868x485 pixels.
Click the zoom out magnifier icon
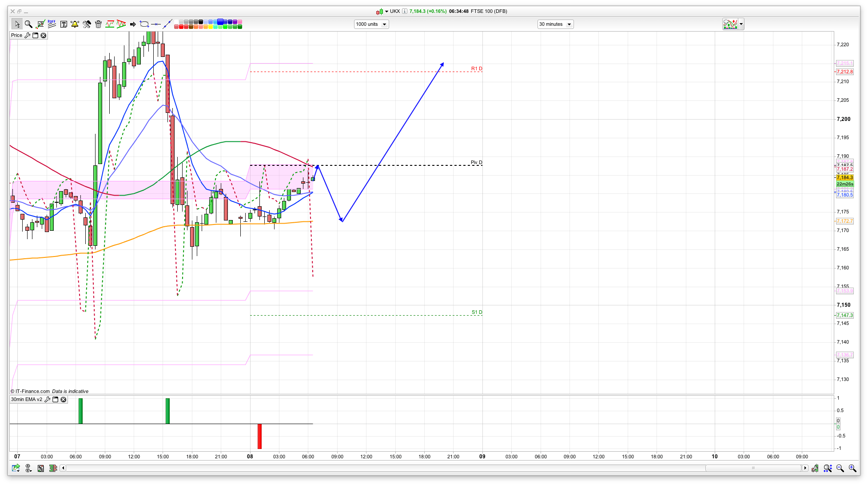(840, 468)
